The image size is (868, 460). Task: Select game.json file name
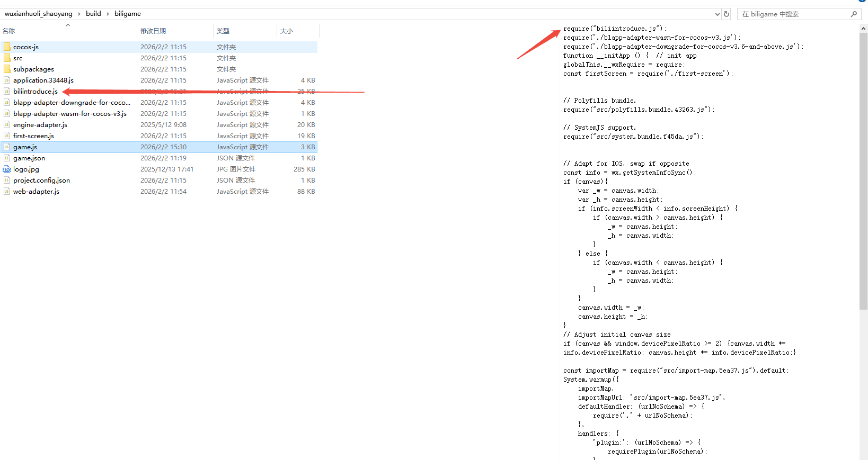click(29, 158)
